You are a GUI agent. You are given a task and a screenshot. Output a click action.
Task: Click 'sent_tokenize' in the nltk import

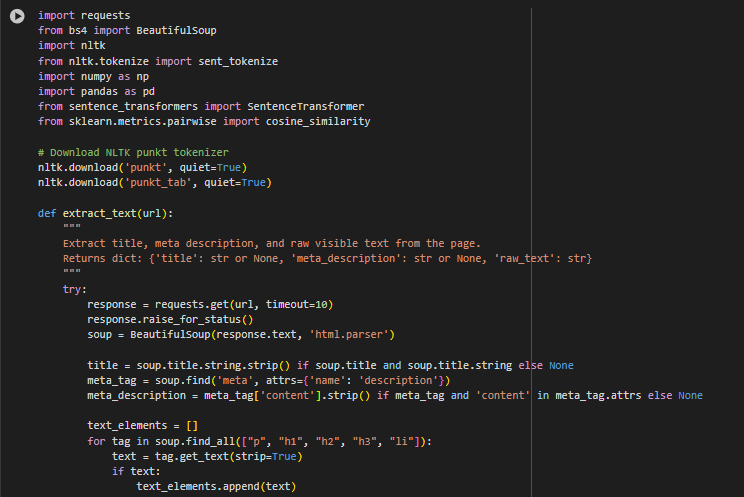coord(238,61)
